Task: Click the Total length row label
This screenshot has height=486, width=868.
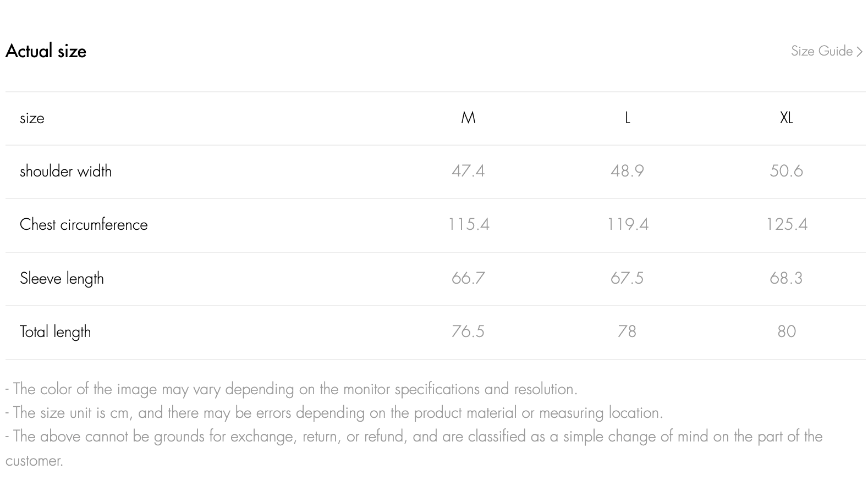Action: 55,332
